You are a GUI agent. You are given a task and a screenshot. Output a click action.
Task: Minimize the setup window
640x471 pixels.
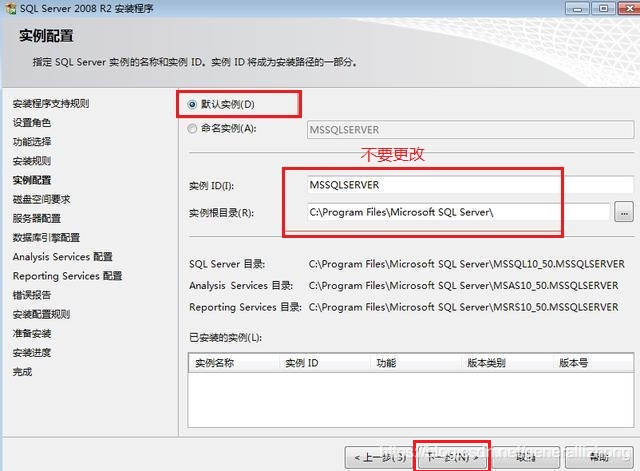(577, 9)
